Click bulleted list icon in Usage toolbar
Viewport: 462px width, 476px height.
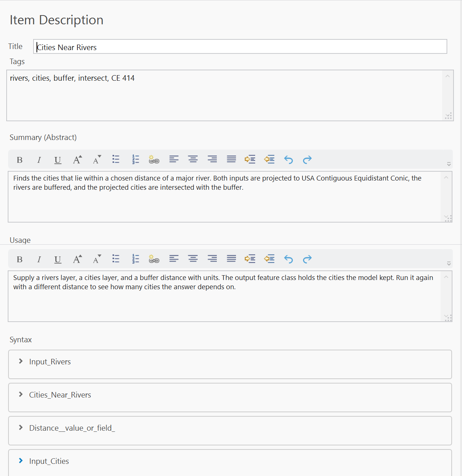[x=116, y=259]
